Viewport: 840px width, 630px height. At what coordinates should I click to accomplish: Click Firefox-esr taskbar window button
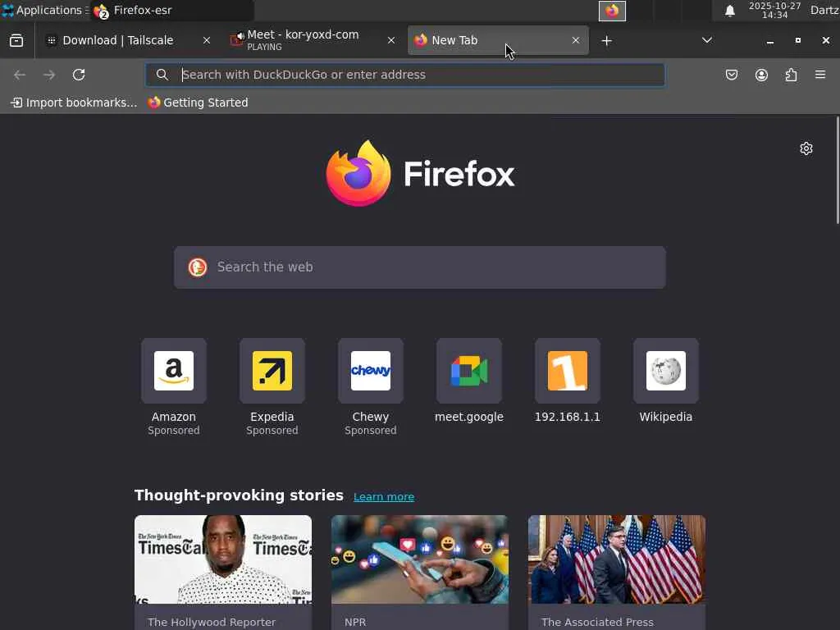coord(171,10)
